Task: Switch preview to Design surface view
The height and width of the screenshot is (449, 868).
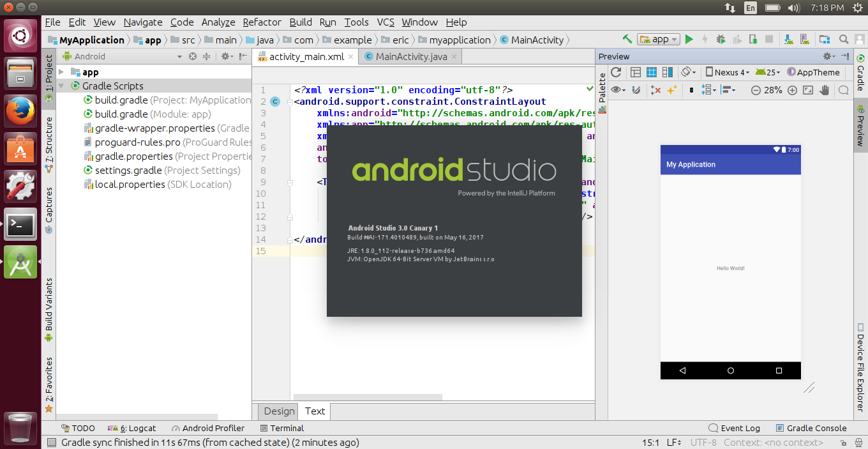Action: click(x=636, y=72)
